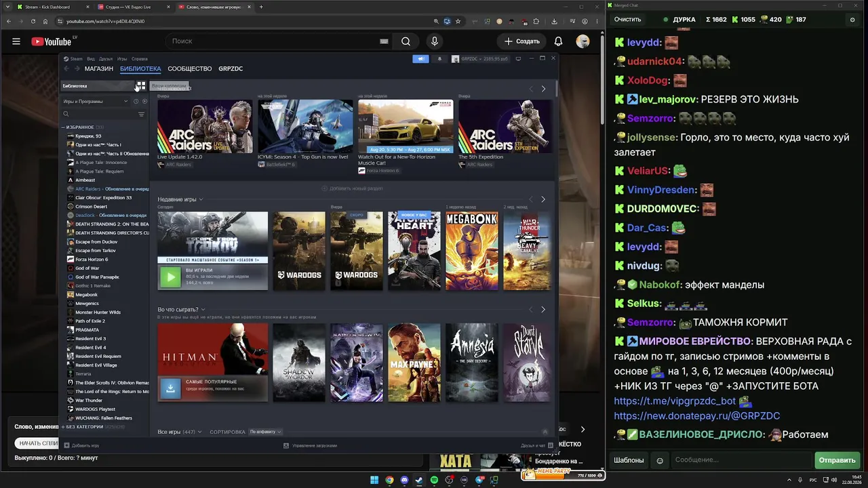The image size is (868, 488).
Task: Select the БИБЛИОТЕКА tab
Action: pyautogui.click(x=140, y=68)
